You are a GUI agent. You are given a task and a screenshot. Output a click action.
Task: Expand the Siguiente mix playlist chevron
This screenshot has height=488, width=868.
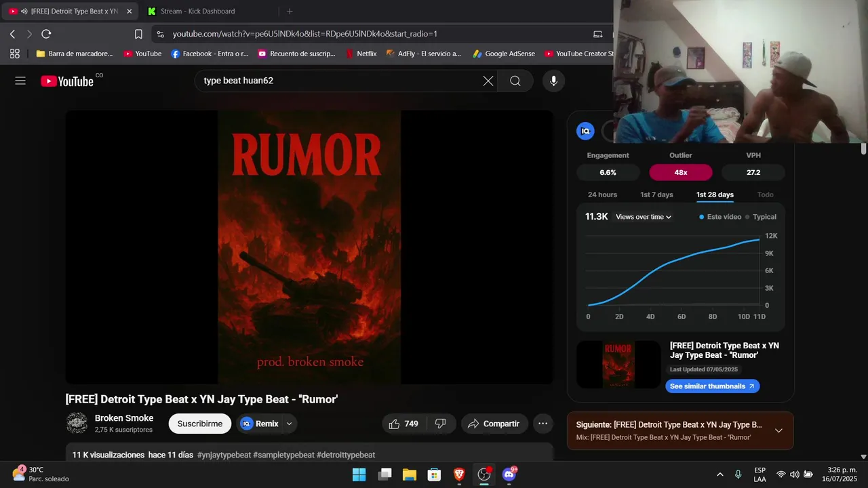click(x=778, y=430)
